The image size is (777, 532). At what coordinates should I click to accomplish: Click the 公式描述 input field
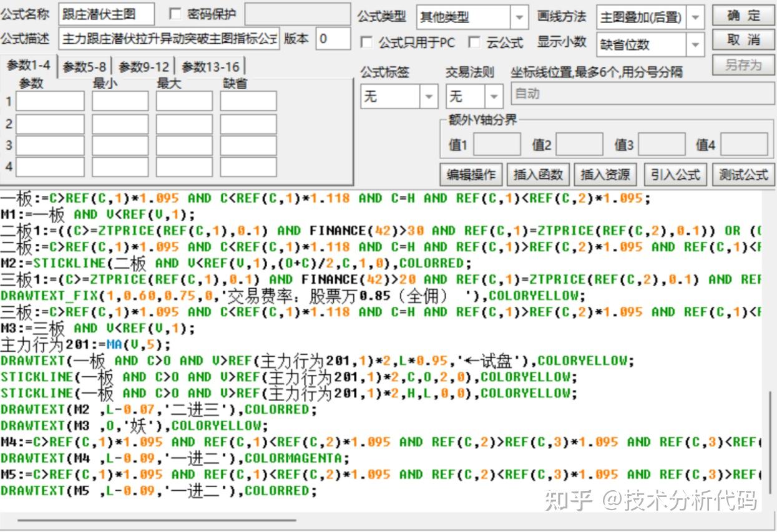click(x=169, y=39)
